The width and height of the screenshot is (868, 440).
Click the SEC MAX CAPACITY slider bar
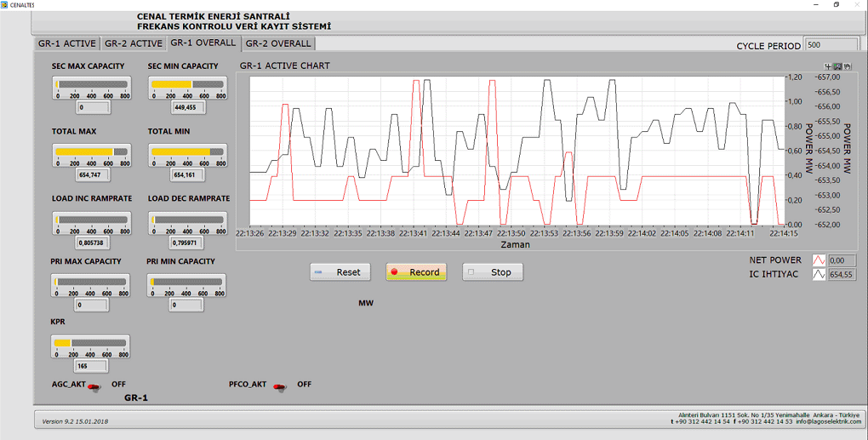[x=92, y=84]
